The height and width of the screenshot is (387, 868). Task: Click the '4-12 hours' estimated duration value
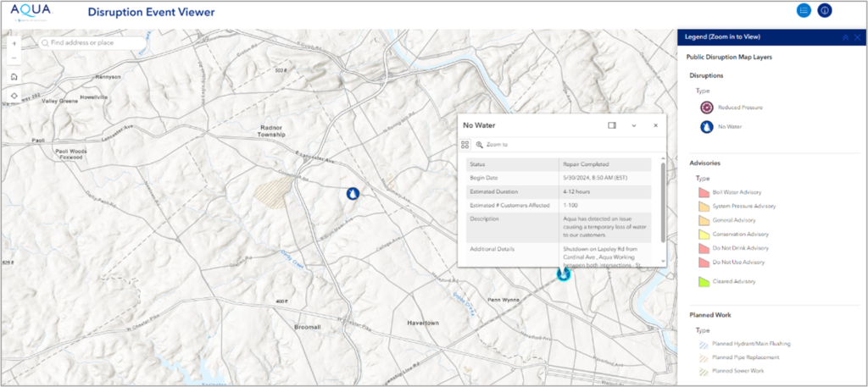click(x=576, y=192)
